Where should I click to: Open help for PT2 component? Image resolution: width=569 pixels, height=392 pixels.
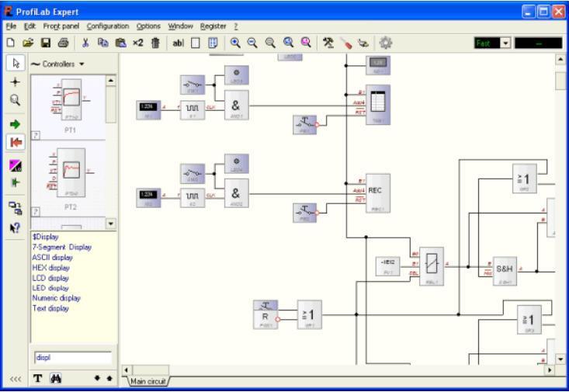pyautogui.click(x=36, y=211)
